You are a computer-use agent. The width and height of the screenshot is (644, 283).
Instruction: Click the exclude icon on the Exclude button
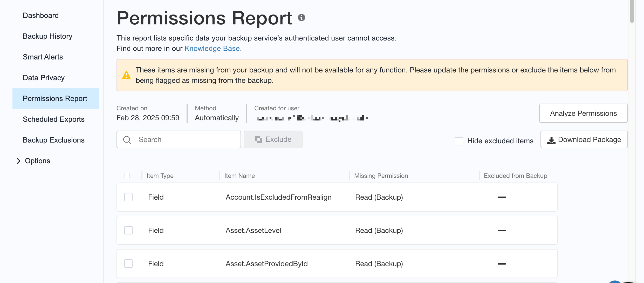[x=258, y=139]
